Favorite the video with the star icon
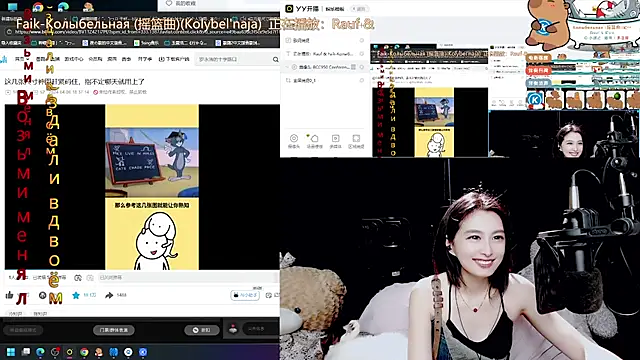 [x=76, y=295]
